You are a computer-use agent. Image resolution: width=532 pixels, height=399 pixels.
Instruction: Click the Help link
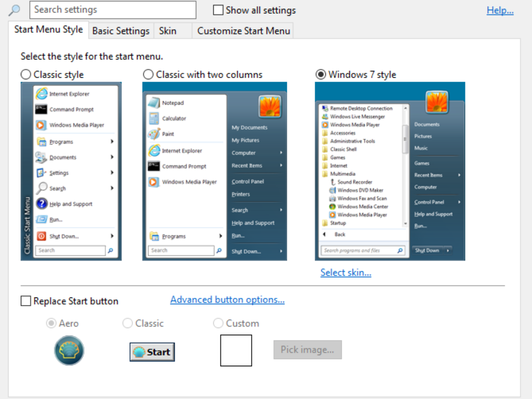point(500,10)
